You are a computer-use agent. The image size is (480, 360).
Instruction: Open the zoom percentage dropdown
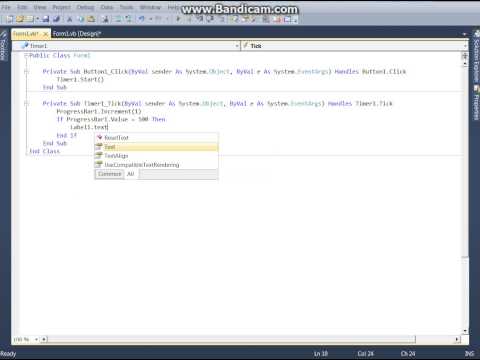pos(36,339)
